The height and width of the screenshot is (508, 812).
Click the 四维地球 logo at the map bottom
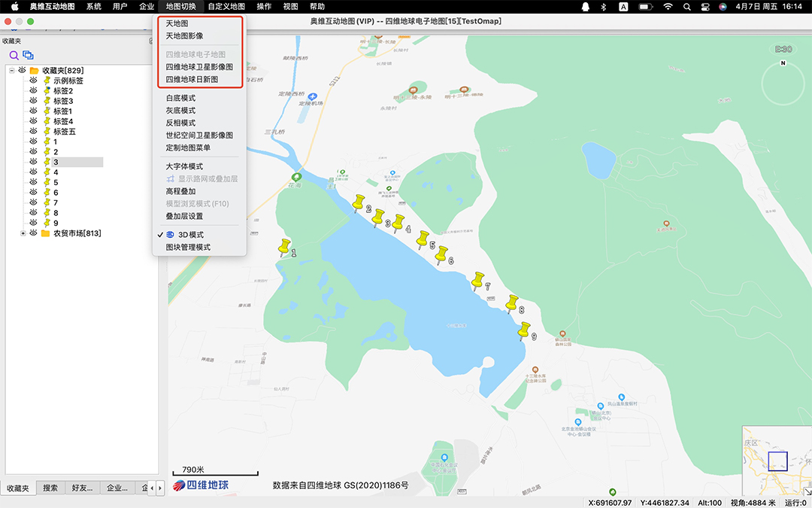point(201,485)
